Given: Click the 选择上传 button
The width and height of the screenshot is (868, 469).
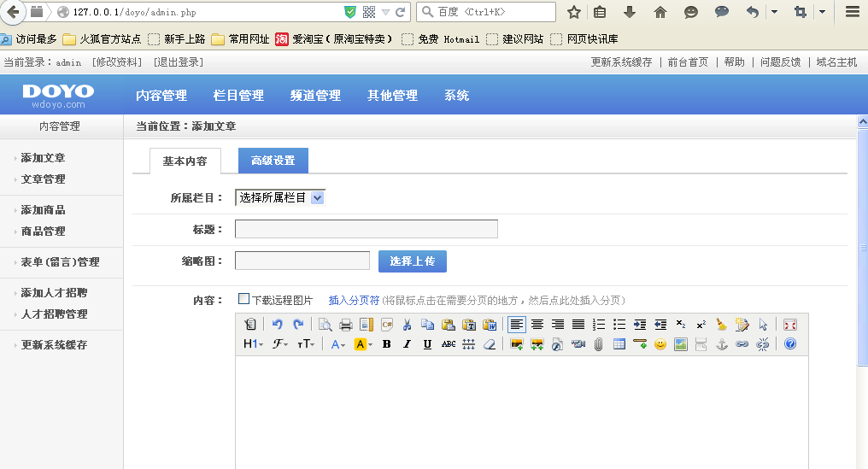Looking at the screenshot, I should (x=413, y=261).
